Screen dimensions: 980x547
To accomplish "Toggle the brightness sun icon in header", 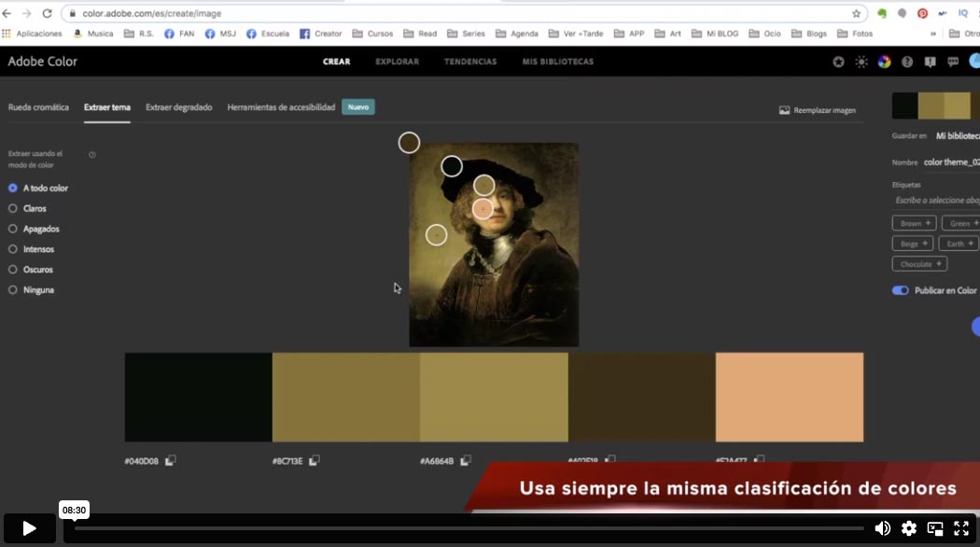I will [861, 62].
